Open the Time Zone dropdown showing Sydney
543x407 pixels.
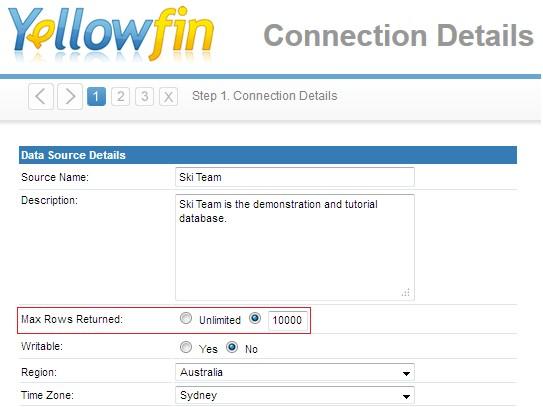(x=295, y=395)
